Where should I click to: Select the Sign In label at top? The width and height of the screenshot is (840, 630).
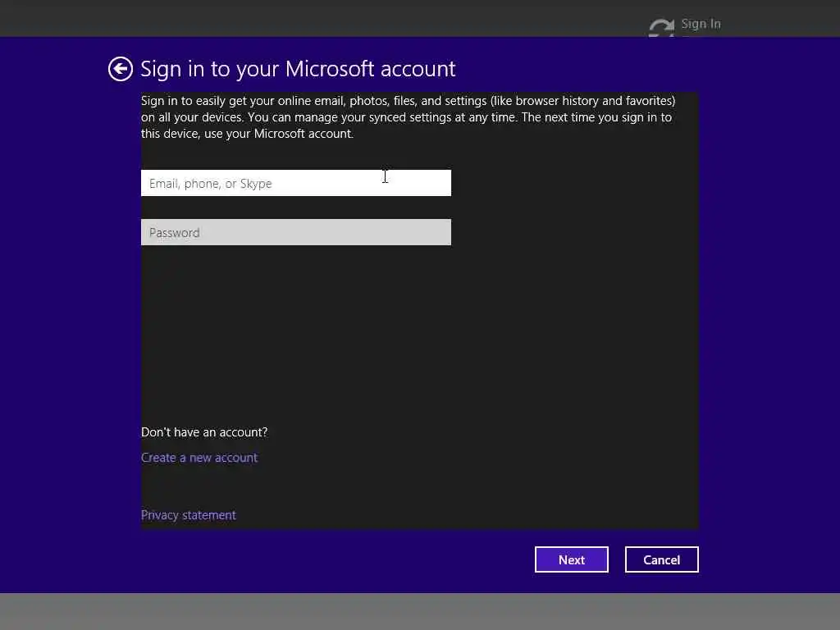click(x=701, y=24)
